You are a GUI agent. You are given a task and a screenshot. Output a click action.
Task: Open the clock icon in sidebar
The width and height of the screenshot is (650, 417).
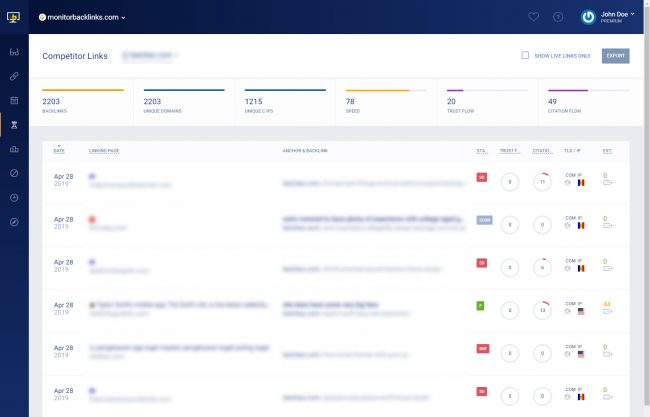point(14,197)
